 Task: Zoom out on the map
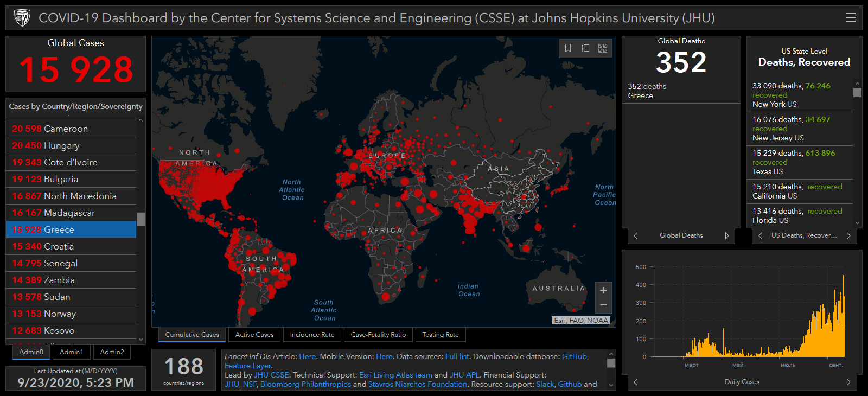603,305
